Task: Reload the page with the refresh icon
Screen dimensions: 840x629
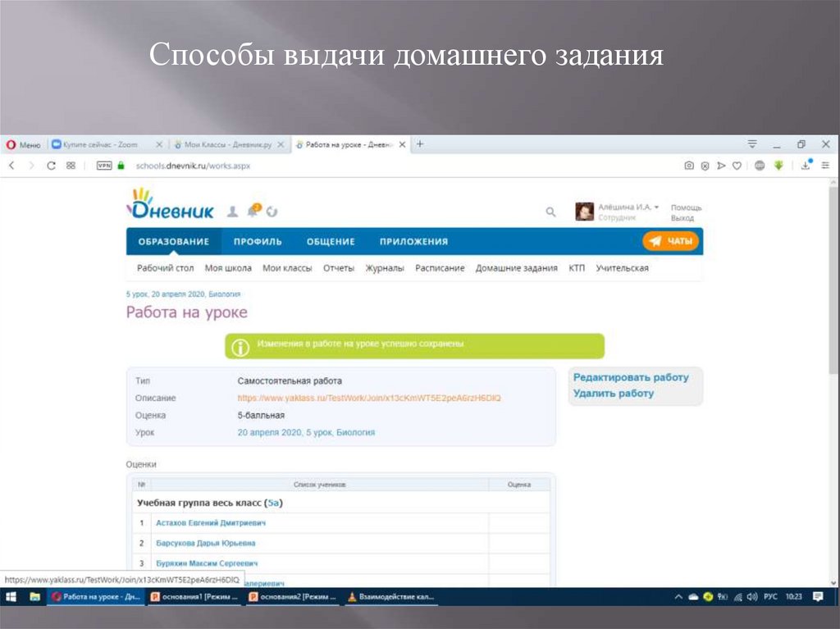Action: pos(51,166)
